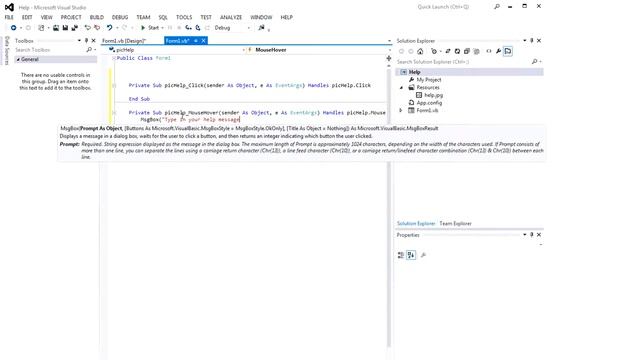Click the Navigate Backward toolbar icon

click(13, 28)
